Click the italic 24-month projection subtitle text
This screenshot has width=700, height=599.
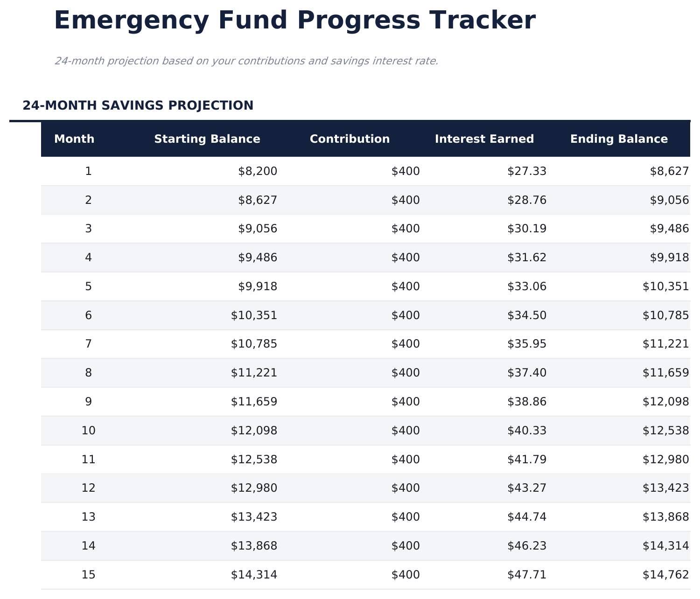pyautogui.click(x=246, y=61)
